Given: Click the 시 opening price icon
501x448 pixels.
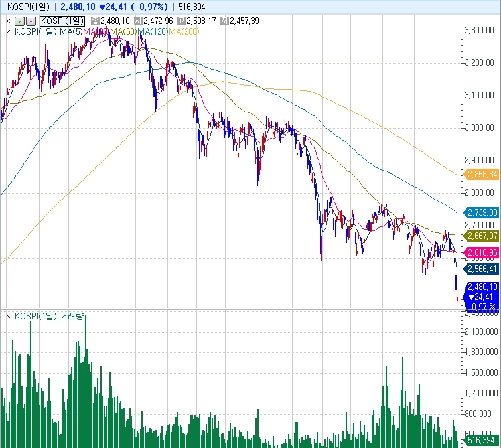Looking at the screenshot, I should 138,21.
